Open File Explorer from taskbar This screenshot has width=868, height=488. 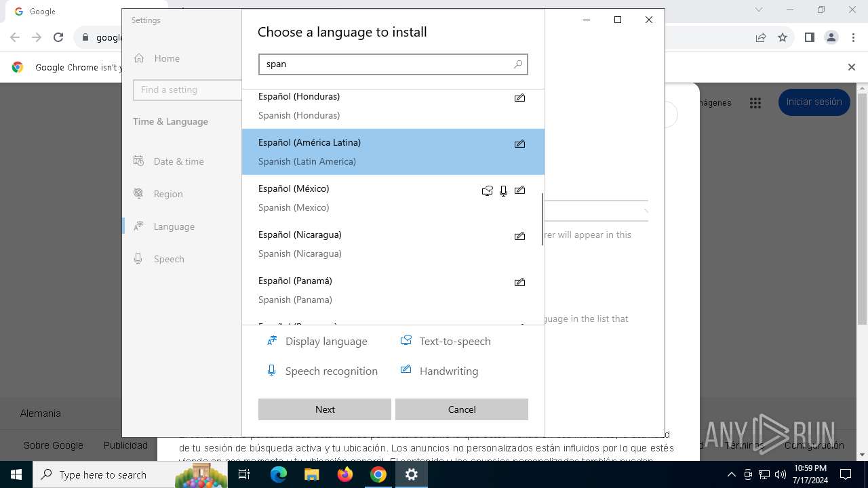[311, 474]
